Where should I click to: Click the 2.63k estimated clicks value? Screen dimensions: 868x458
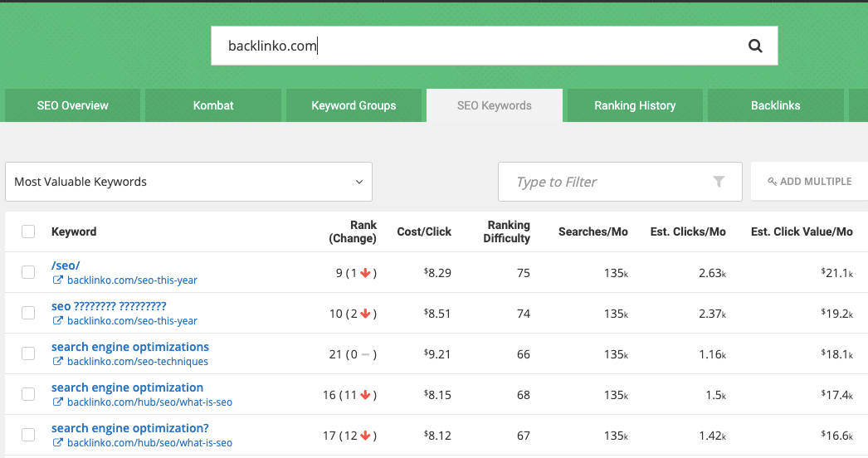(712, 272)
